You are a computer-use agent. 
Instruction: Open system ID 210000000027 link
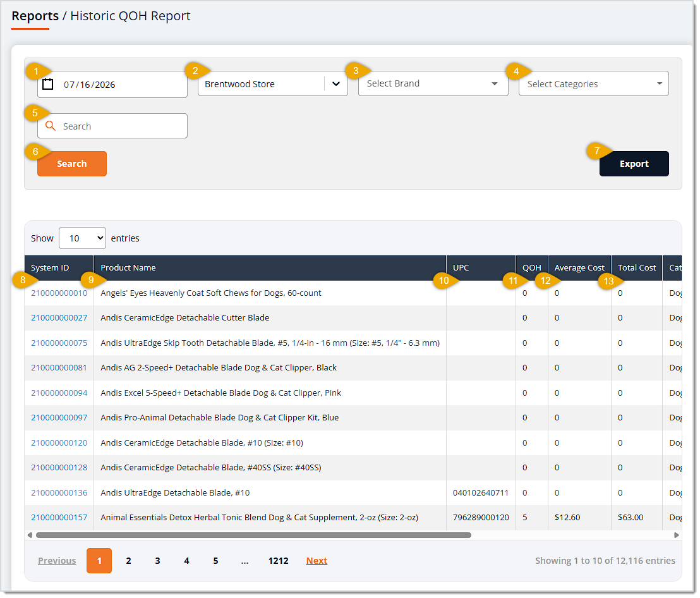59,319
